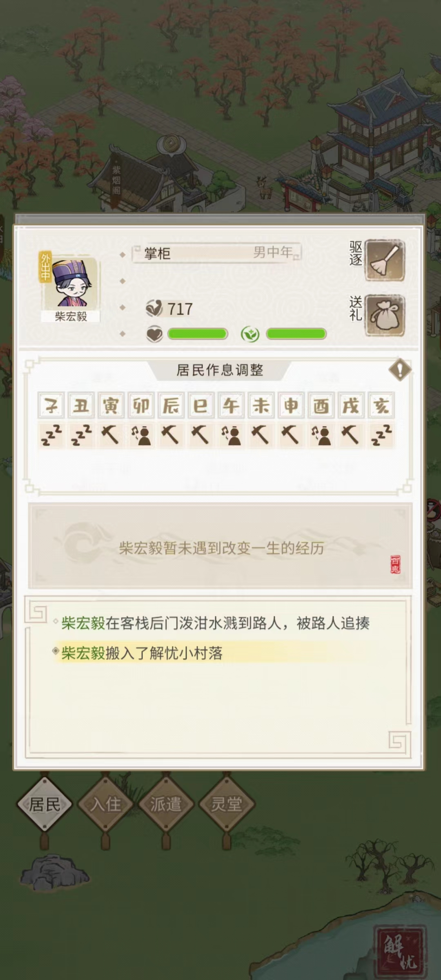Screen dimensions: 441x980
Task: Toggle the 寅 hour work pickaxe slot
Action: click(111, 436)
